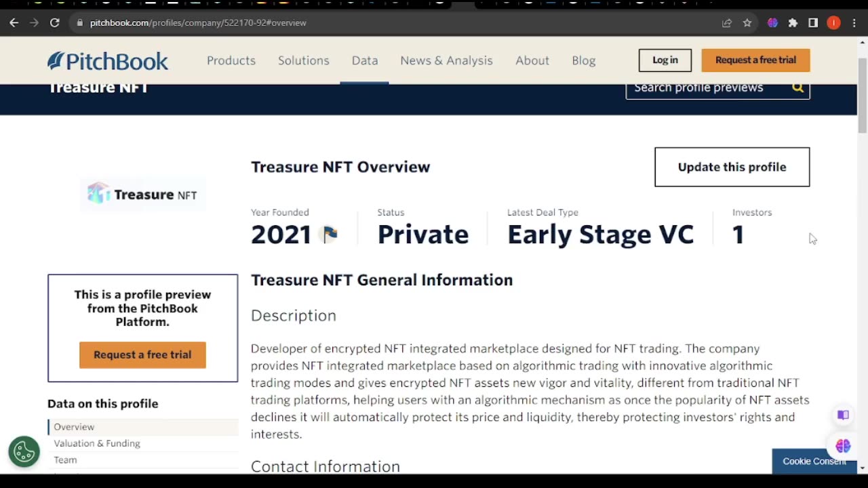Click the browser address bar URL

click(198, 22)
